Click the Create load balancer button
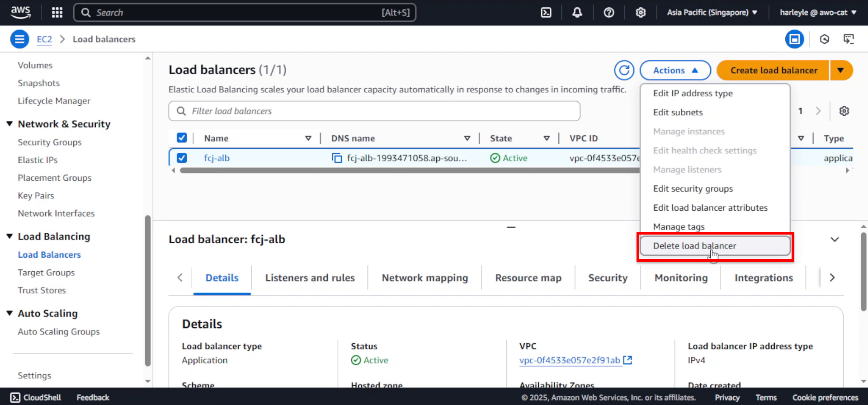The image size is (868, 405). (x=774, y=70)
